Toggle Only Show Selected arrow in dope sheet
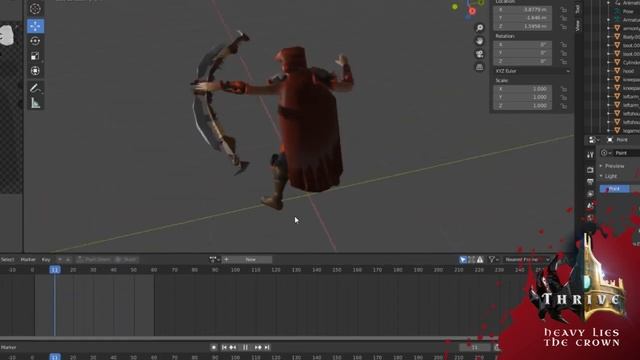Viewport: 640px width, 360px height. (463, 260)
